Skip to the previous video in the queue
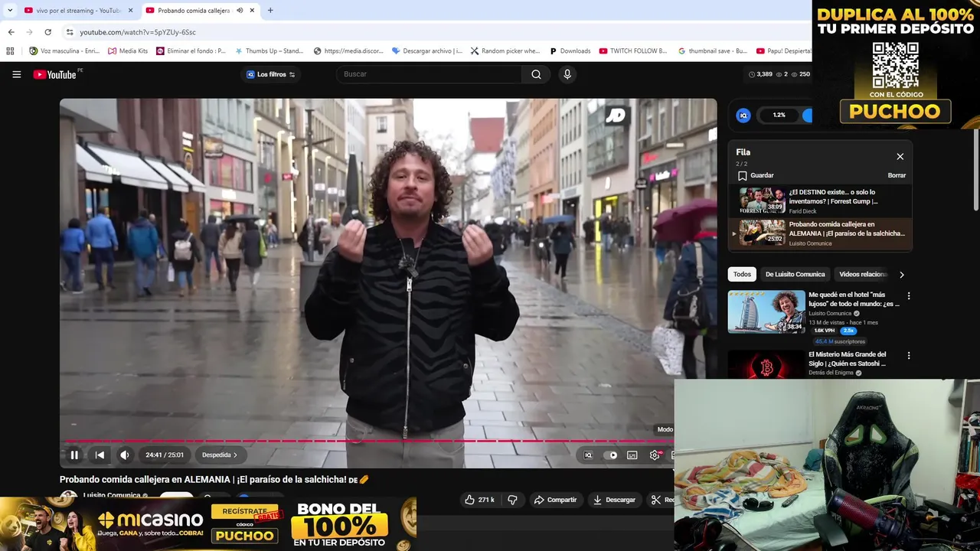The image size is (980, 551). point(100,455)
